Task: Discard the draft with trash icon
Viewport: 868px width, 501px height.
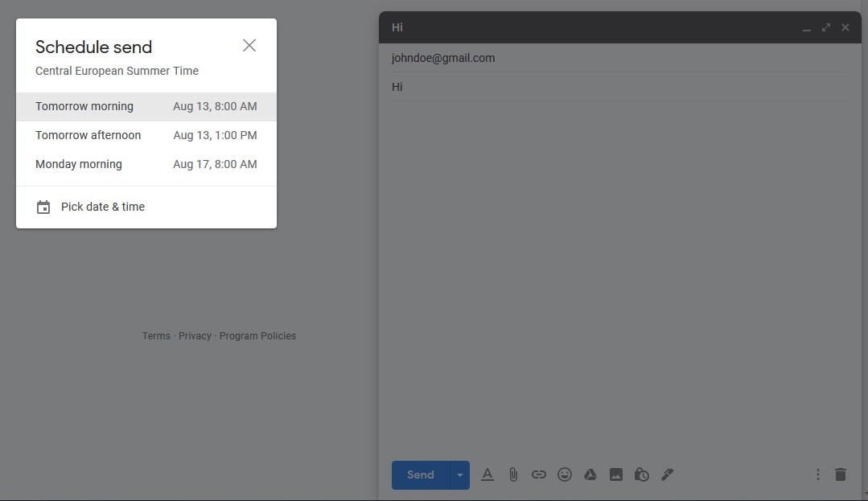Action: [x=841, y=475]
